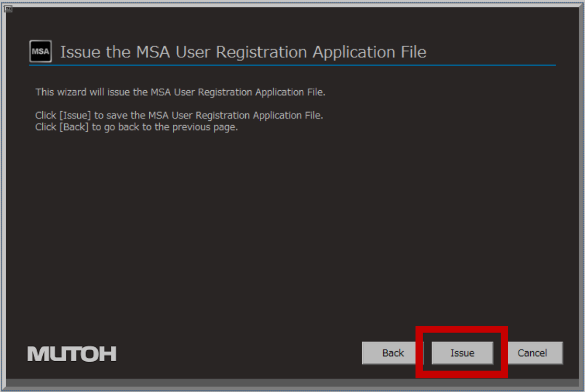This screenshot has width=585, height=392.
Task: Click the MSA logo icon in header
Action: (x=40, y=52)
